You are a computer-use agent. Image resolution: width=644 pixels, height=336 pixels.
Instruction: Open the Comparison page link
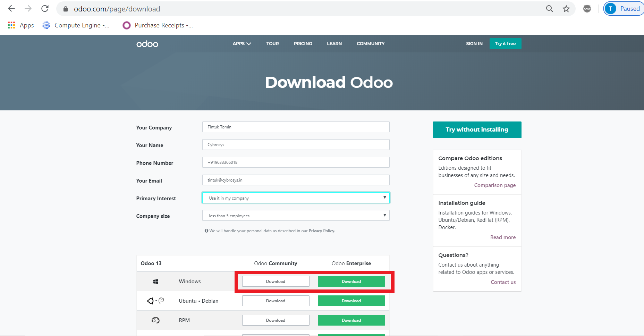click(x=495, y=185)
